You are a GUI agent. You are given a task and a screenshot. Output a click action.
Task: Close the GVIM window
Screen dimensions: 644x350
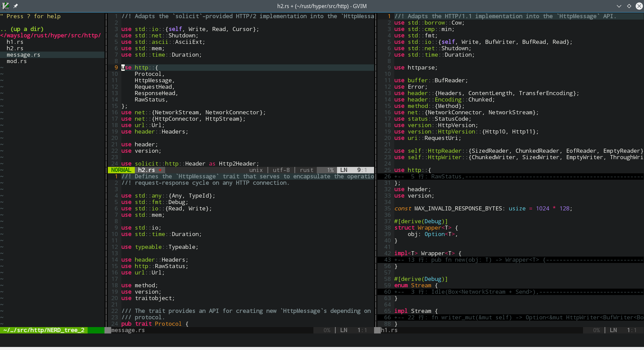(639, 6)
